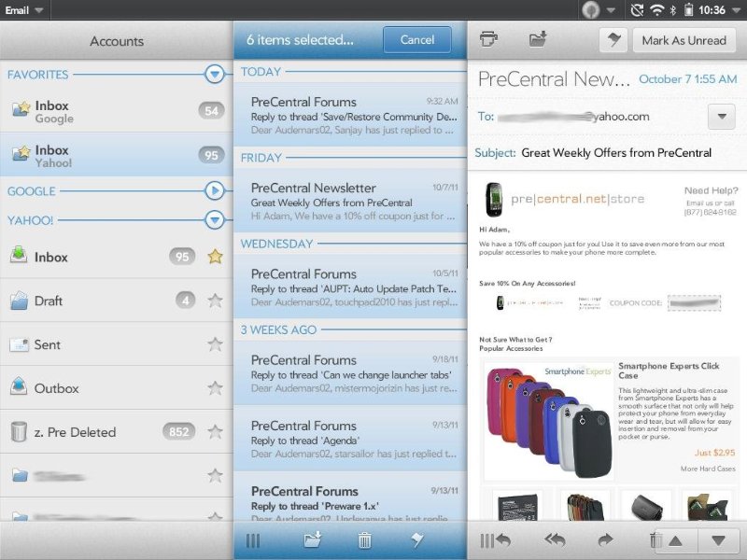
Task: Open the system menu arrow beside clock
Action: click(x=737, y=10)
